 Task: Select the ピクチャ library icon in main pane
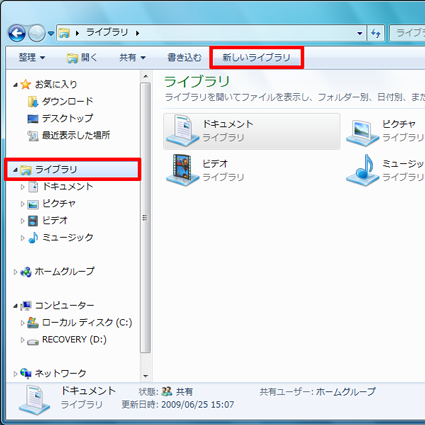pyautogui.click(x=362, y=133)
